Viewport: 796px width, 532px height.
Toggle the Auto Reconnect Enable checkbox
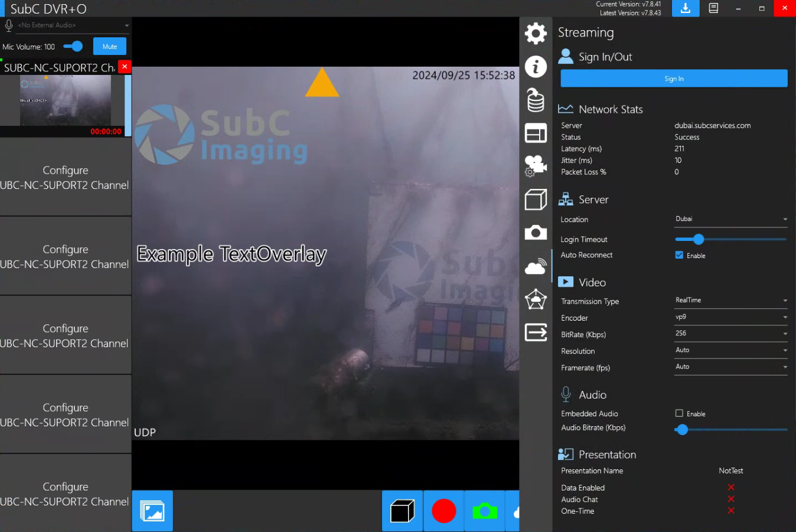(x=679, y=255)
